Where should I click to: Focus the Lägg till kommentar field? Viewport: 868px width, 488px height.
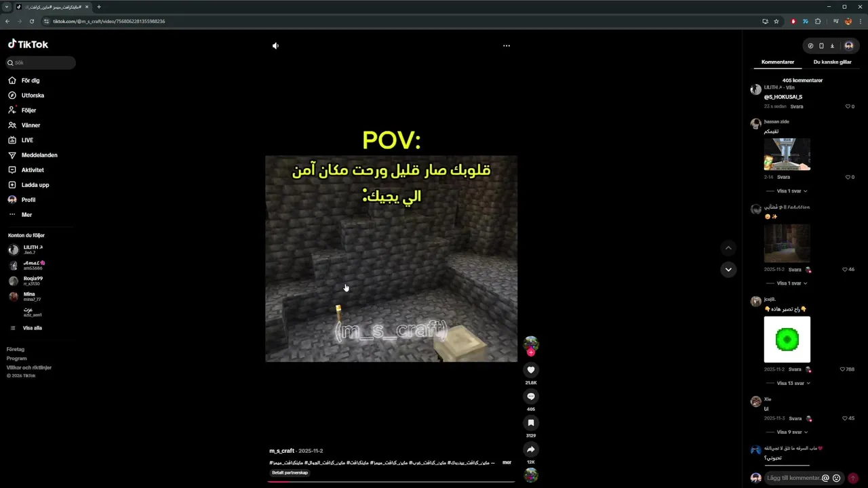point(793,478)
